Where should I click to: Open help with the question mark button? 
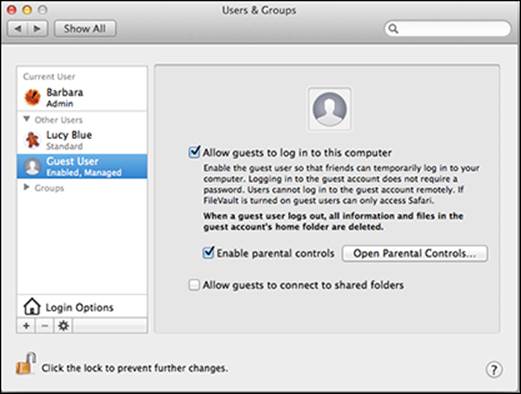[494, 369]
